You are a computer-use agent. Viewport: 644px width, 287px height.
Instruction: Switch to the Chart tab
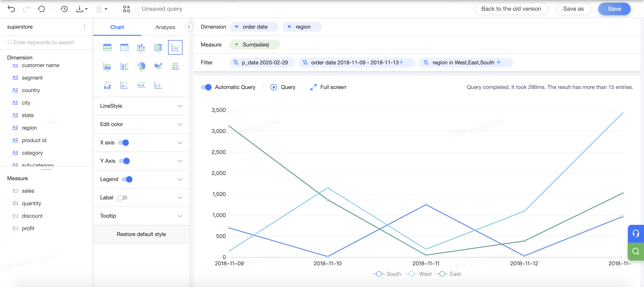[117, 27]
